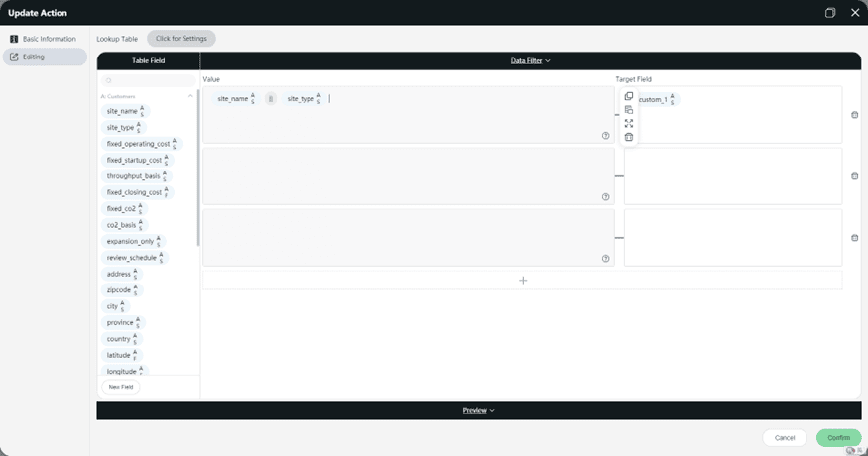
Task: Pick throughput_basis field
Action: coord(136,176)
